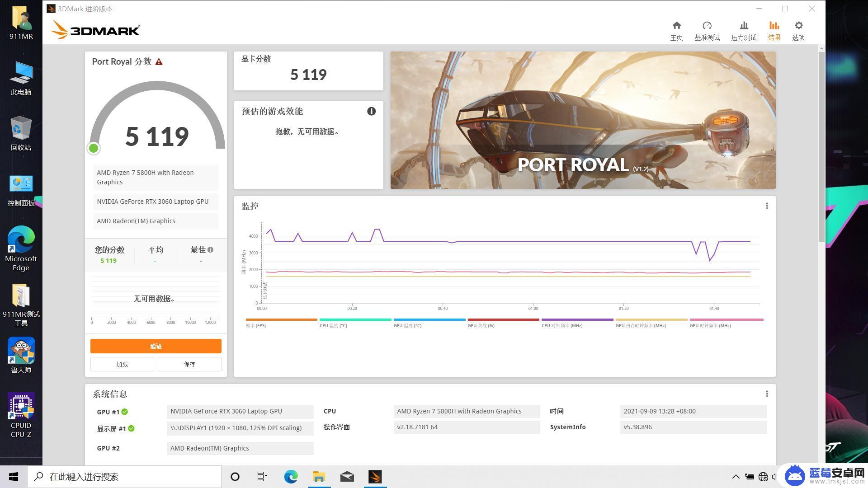Open the 鲁大师 desktop shortcut
This screenshot has width=868, height=488.
(21, 355)
